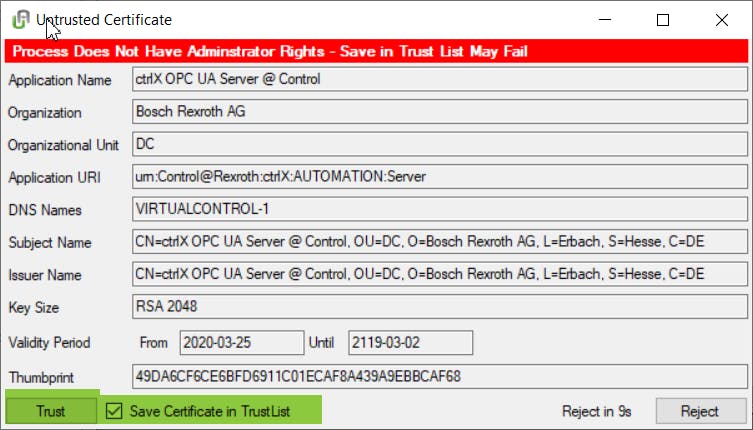Click the 'Validity Period' label
753x430 pixels.
tap(49, 343)
